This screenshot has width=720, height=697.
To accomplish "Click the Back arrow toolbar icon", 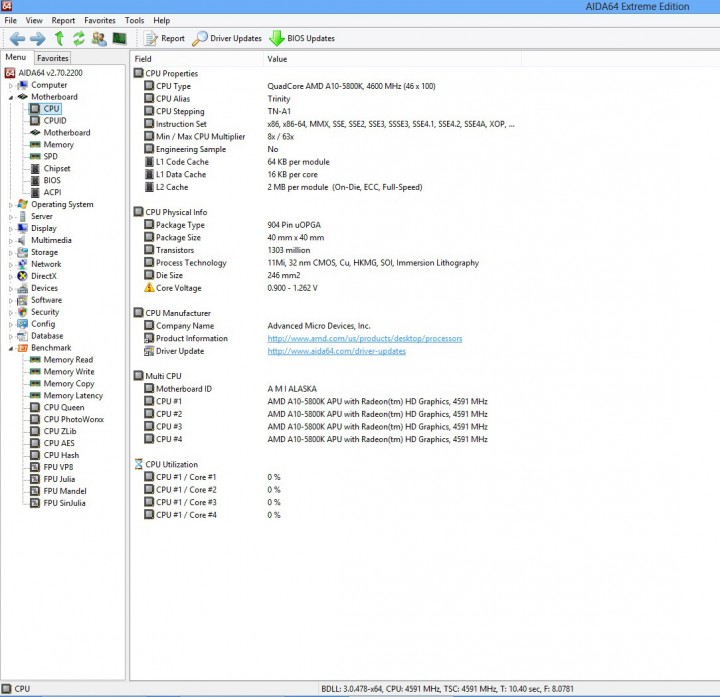I will [x=17, y=39].
